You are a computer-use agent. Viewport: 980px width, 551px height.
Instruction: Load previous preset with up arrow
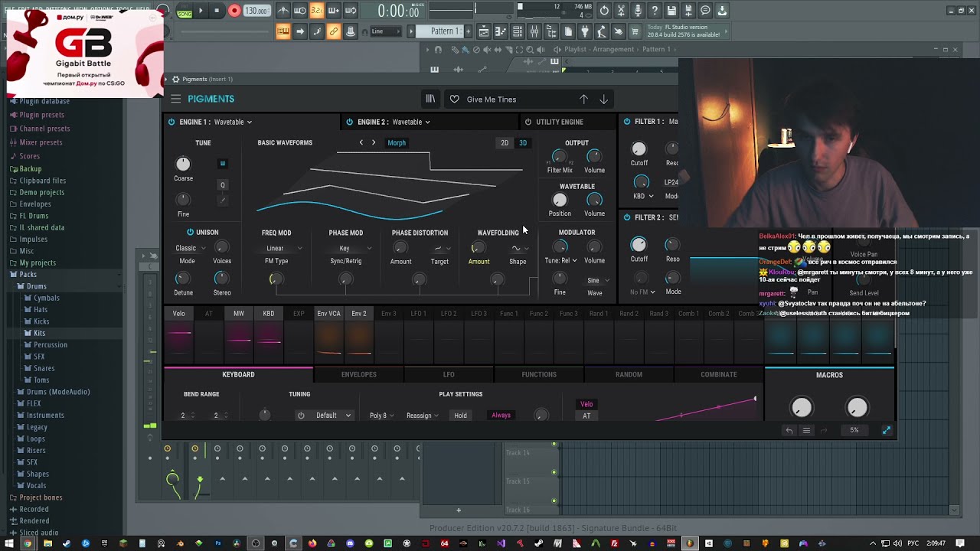(x=583, y=99)
